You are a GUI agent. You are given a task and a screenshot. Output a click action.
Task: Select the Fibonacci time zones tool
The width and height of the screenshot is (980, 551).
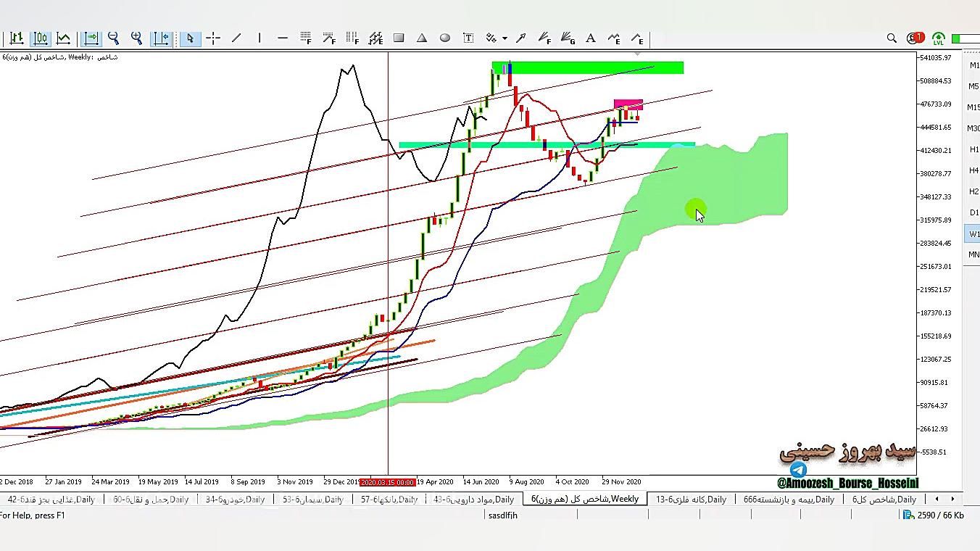(352, 38)
